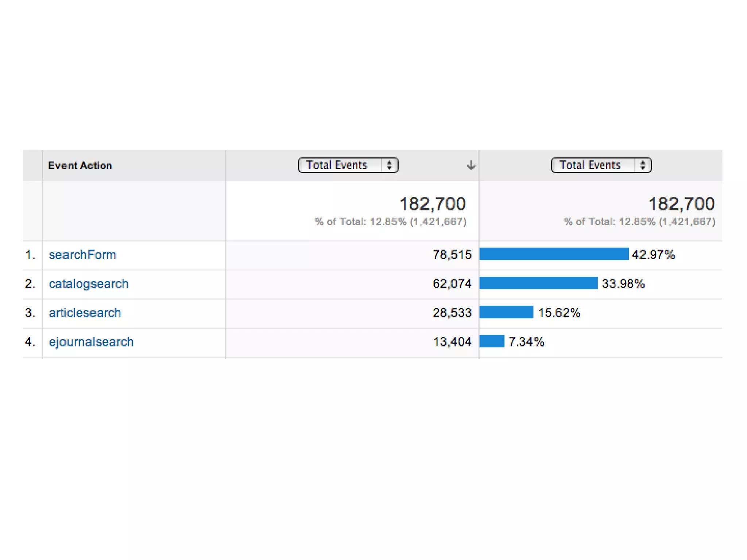Click the 15.62% articlesearch bar
The width and height of the screenshot is (747, 560).
pyautogui.click(x=506, y=312)
